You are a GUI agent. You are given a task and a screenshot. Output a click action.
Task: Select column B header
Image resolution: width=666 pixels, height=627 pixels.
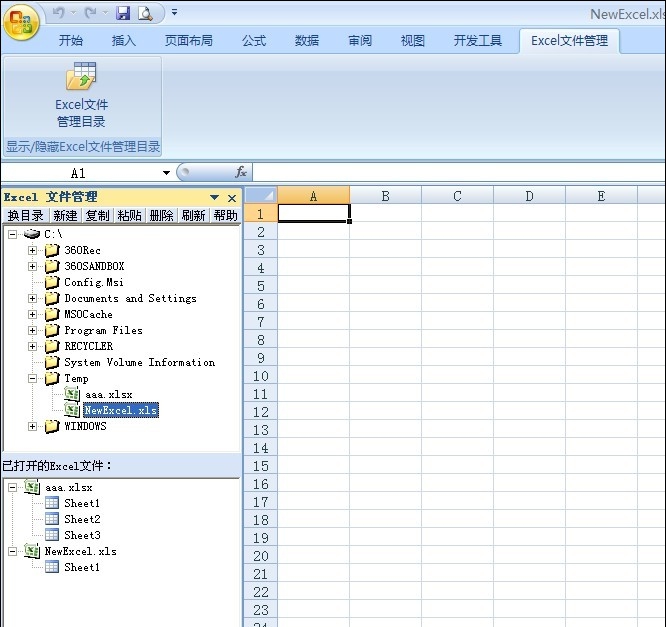pyautogui.click(x=385, y=196)
